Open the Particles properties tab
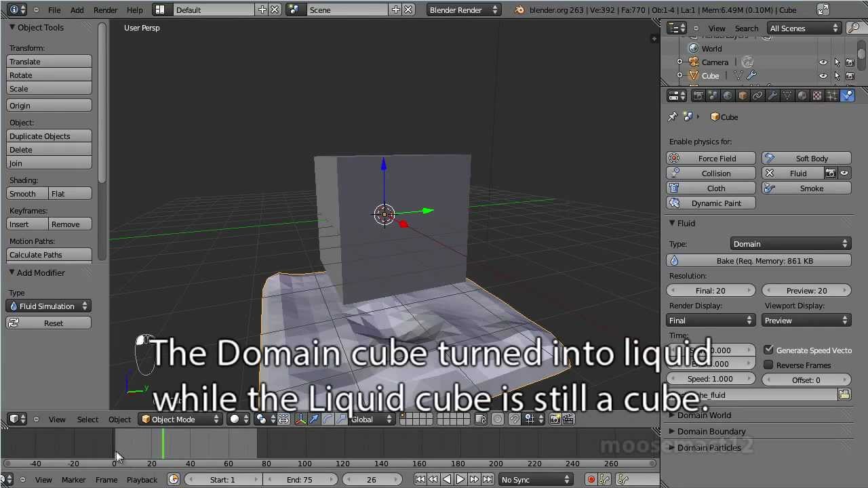The height and width of the screenshot is (488, 868). (x=832, y=96)
